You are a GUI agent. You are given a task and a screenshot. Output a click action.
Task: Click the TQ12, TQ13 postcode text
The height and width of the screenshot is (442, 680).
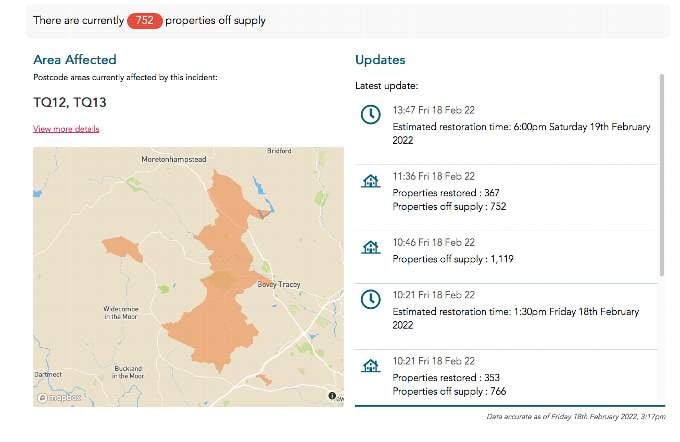point(70,102)
